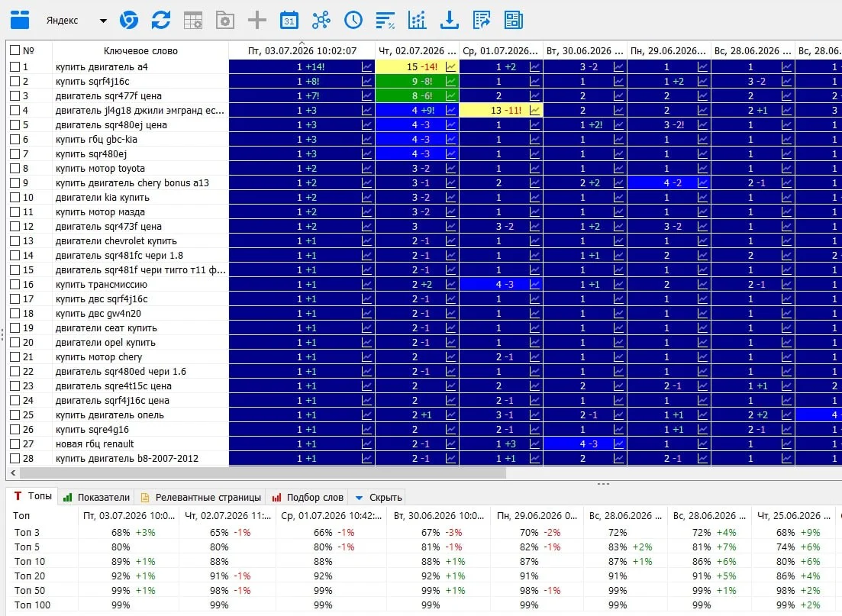Click the sort with percent icon
842x616 pixels.
[386, 21]
